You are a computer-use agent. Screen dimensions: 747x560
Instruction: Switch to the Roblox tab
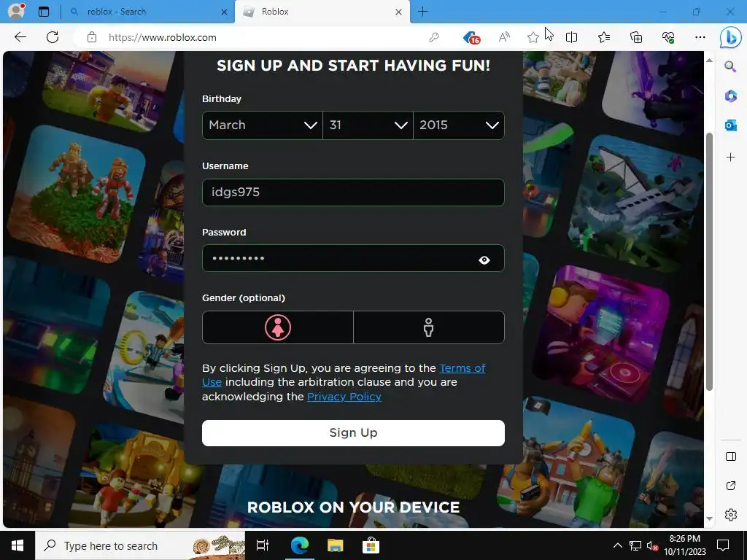pos(322,12)
